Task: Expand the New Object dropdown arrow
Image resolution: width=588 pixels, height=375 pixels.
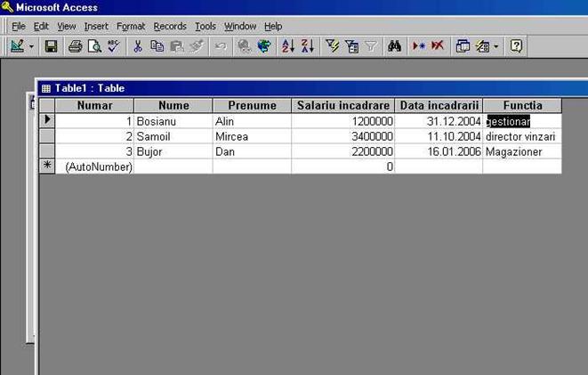Action: (x=496, y=45)
